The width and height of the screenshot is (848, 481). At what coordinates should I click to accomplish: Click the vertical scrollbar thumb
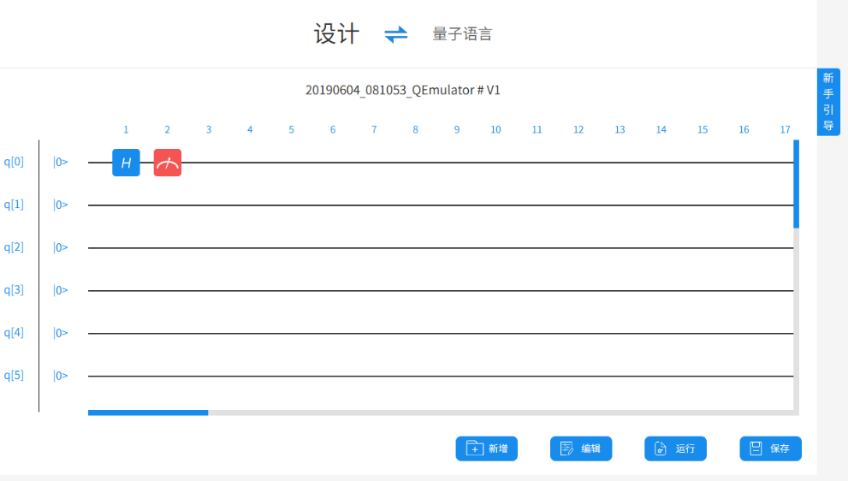click(x=796, y=185)
